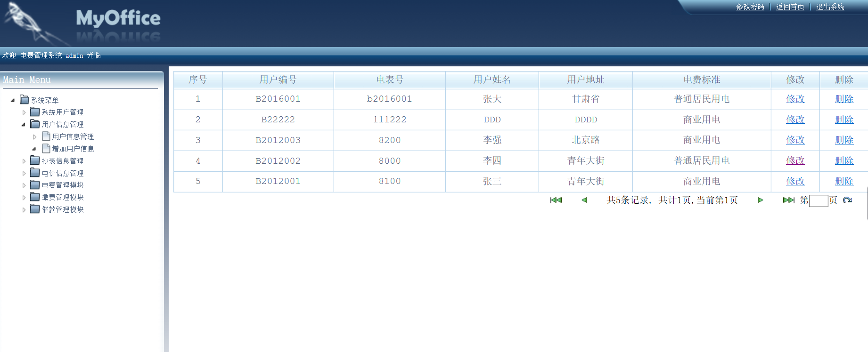
Task: Click the 增加用户信息 document icon
Action: 46,149
